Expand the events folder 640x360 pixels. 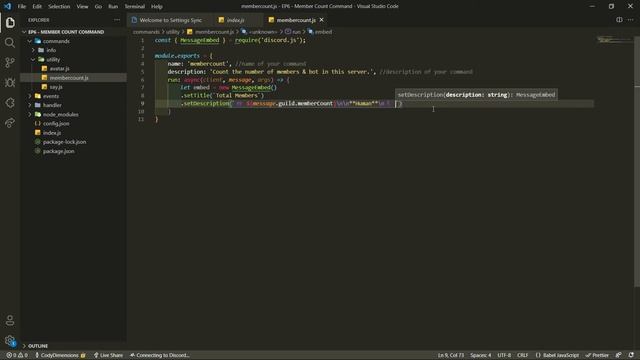(51, 96)
